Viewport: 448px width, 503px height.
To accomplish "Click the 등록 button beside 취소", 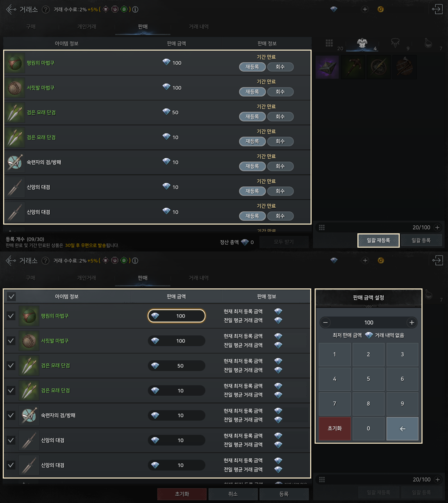I will coord(284,494).
